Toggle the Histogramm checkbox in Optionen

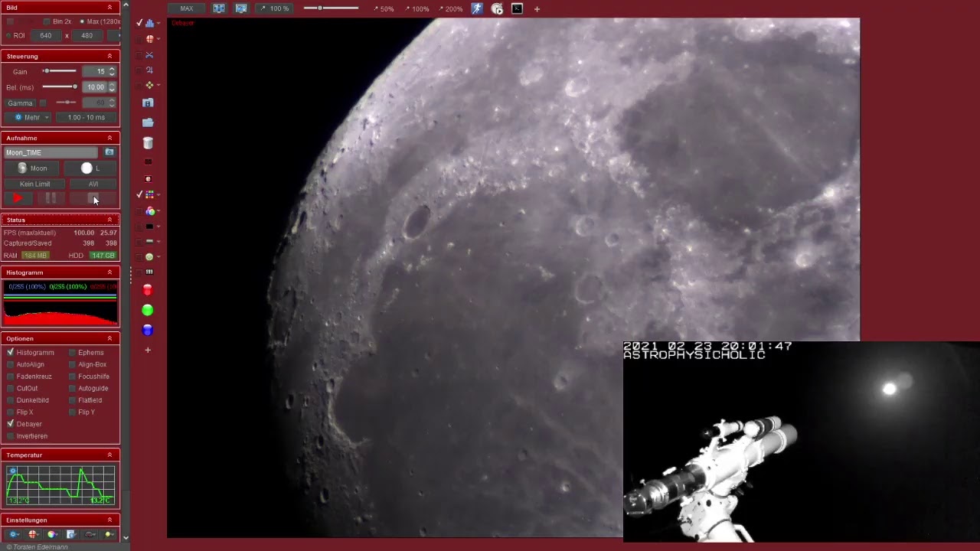[11, 352]
